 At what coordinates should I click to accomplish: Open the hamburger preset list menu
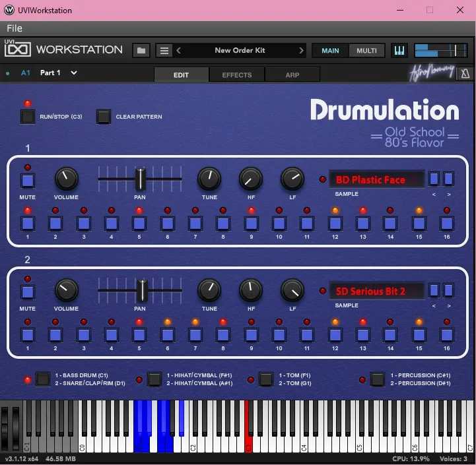coord(164,50)
